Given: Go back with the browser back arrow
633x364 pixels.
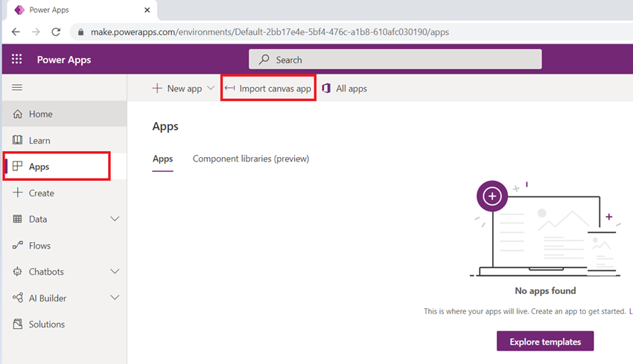Looking at the screenshot, I should tap(16, 32).
